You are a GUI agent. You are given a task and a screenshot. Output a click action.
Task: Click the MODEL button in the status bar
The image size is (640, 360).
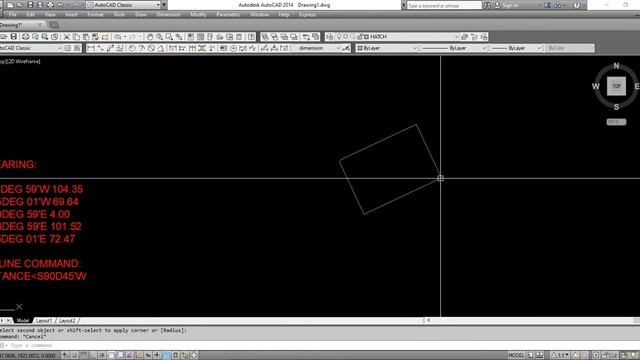[x=516, y=356]
